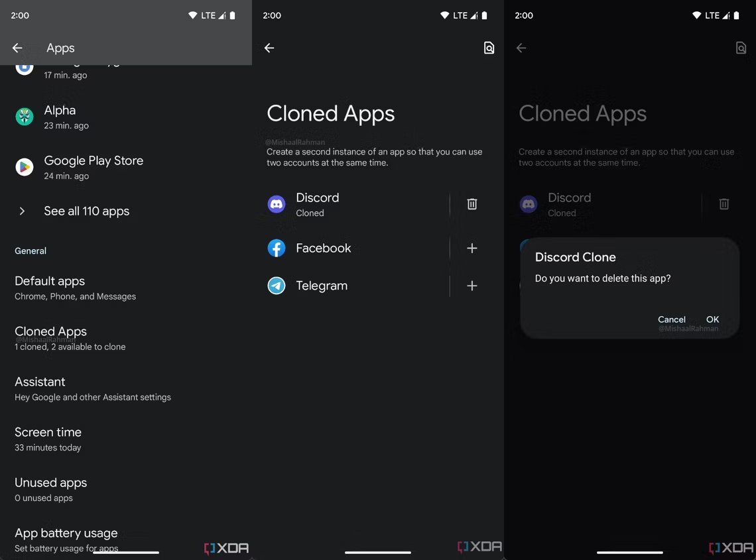Delete the Discord clone via trash icon

(x=472, y=203)
